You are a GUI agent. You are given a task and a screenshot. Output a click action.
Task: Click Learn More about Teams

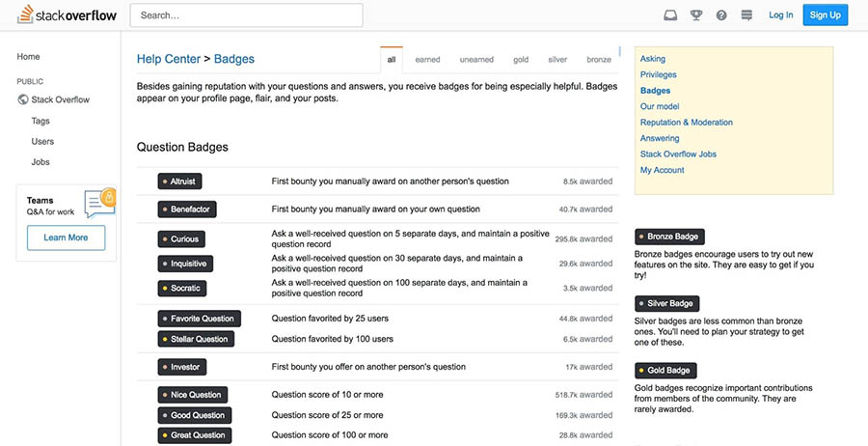click(66, 237)
